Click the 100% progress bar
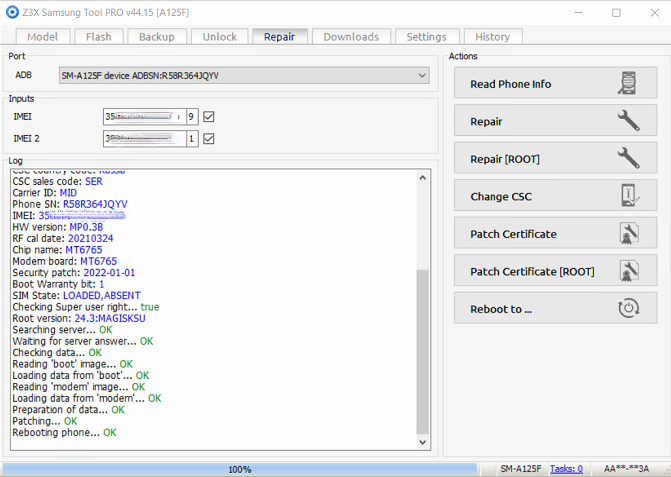 [x=240, y=469]
